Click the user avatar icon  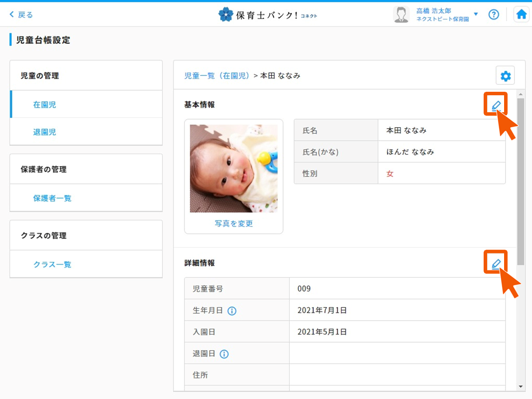[401, 14]
